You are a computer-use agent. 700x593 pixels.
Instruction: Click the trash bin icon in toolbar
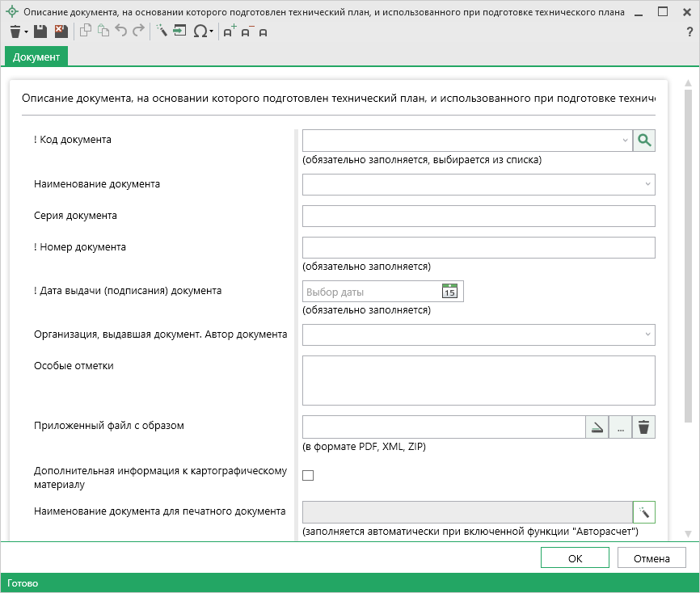click(15, 32)
